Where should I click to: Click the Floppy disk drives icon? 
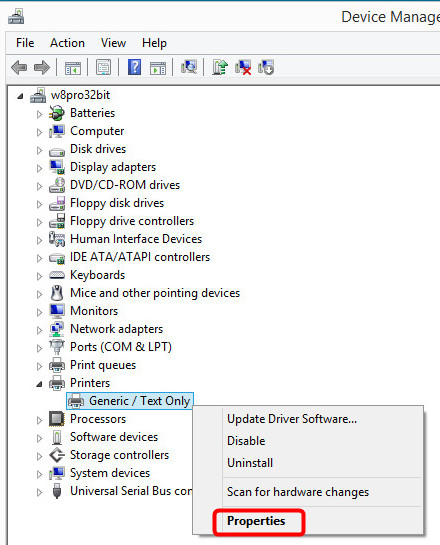tap(57, 203)
